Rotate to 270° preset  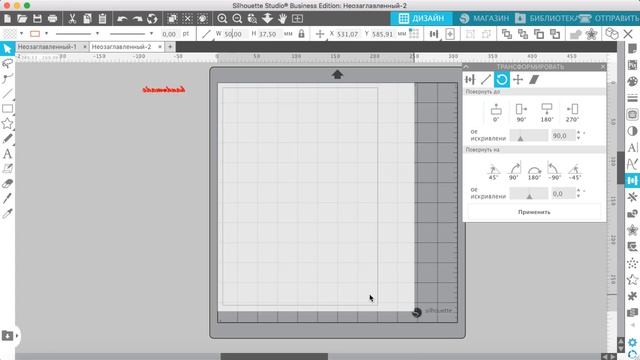[572, 113]
